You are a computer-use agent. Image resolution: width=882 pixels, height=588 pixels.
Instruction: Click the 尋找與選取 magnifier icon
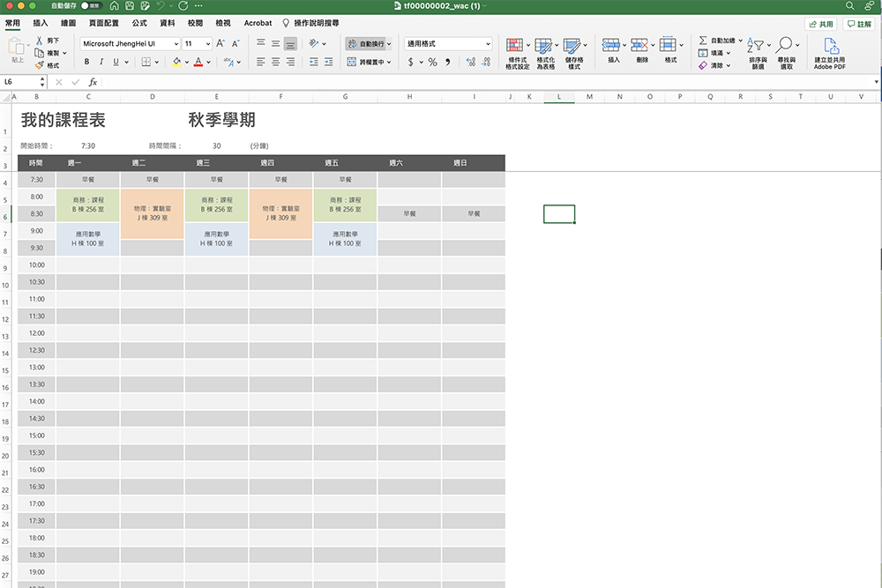coord(784,46)
